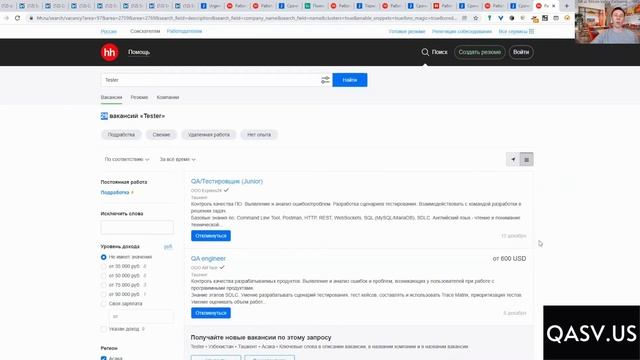Click the Подработка sidebar link
Viewport: 640px width, 360px height.
(x=115, y=192)
